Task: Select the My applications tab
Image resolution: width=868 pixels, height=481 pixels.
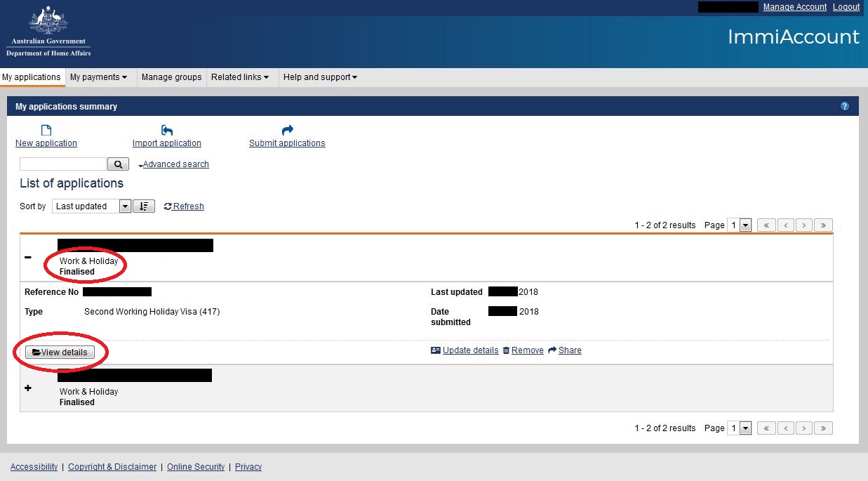Action: [32, 77]
